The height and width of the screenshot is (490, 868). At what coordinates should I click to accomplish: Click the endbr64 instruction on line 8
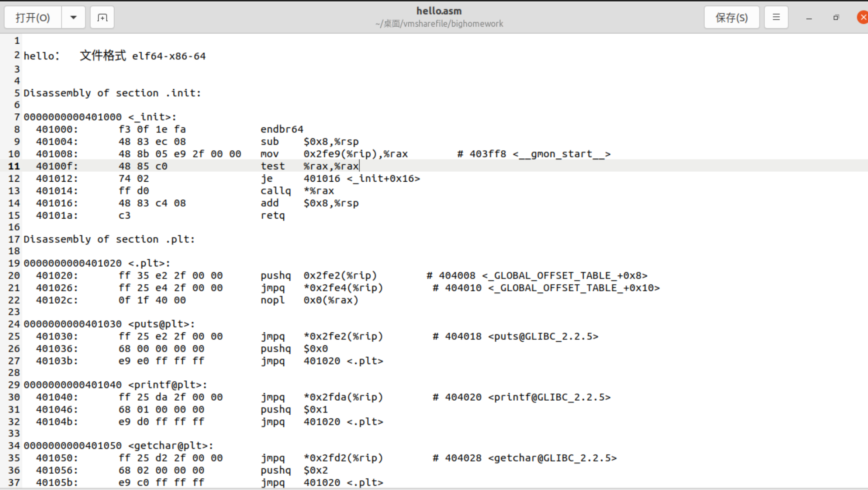[x=282, y=129]
